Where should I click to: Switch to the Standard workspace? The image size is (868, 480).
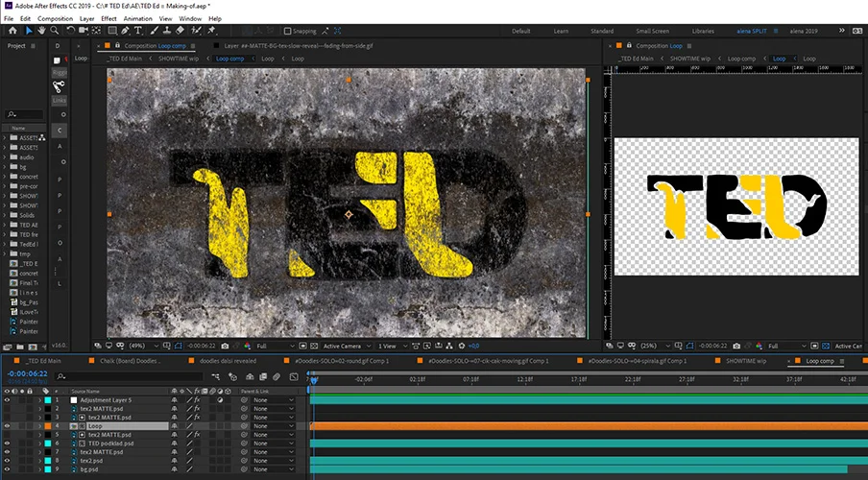[x=602, y=31]
